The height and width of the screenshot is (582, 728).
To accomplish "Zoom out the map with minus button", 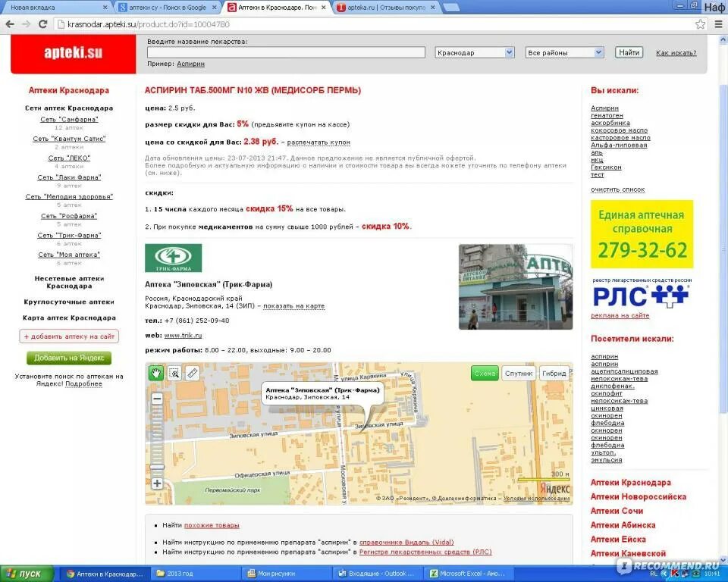I will pyautogui.click(x=157, y=398).
